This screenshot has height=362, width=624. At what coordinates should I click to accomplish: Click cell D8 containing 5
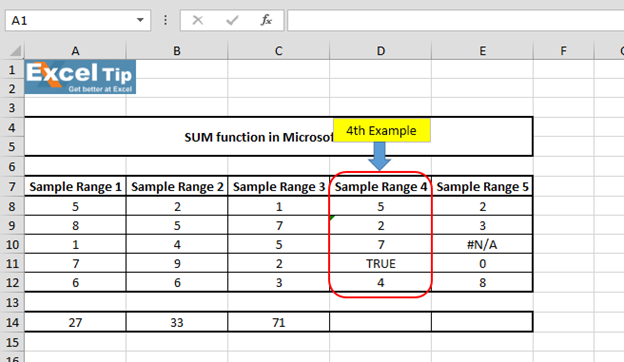click(x=381, y=206)
